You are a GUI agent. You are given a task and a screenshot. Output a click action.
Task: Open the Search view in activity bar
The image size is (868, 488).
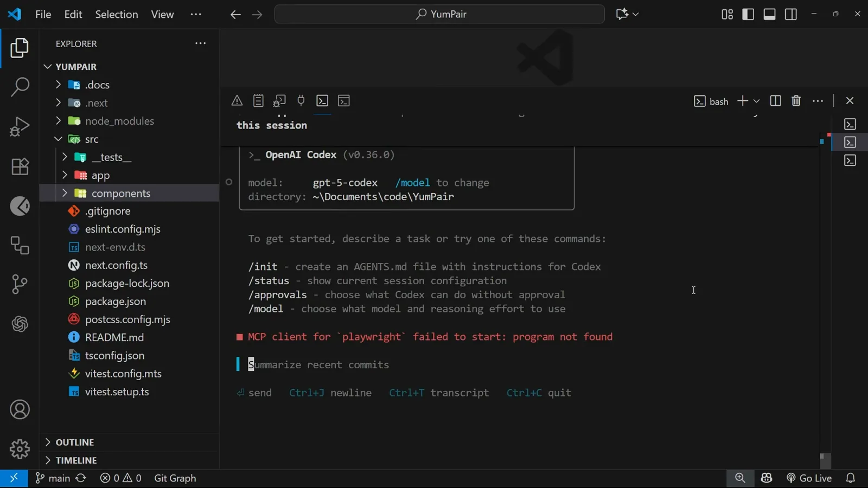click(x=20, y=87)
